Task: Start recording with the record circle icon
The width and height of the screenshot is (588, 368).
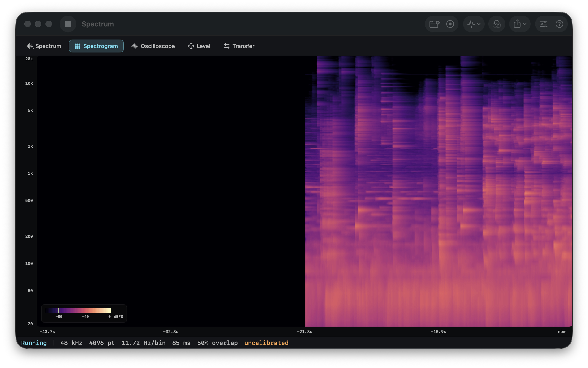Action: [450, 24]
